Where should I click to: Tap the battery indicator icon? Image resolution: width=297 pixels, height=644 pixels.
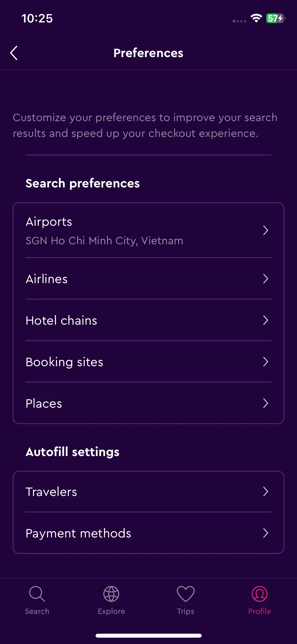(276, 18)
